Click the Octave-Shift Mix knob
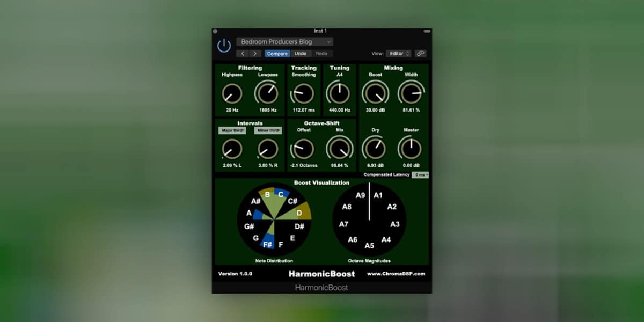644x322 pixels. [x=339, y=149]
